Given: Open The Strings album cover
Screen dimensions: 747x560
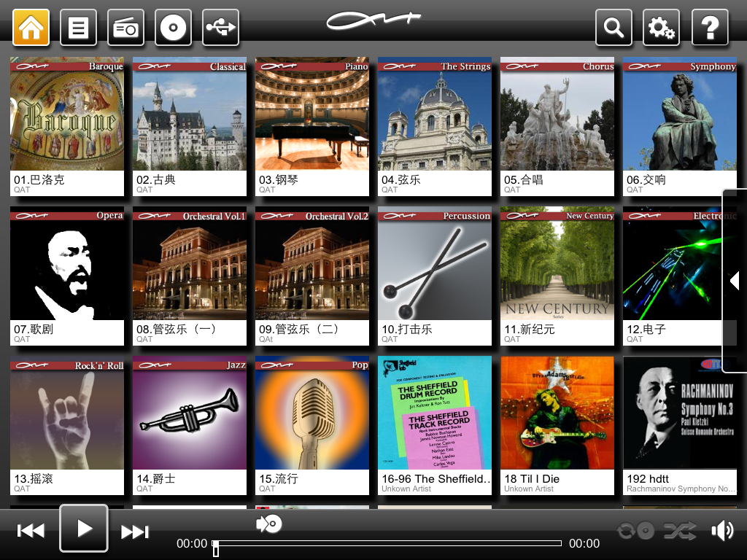Looking at the screenshot, I should (x=435, y=114).
